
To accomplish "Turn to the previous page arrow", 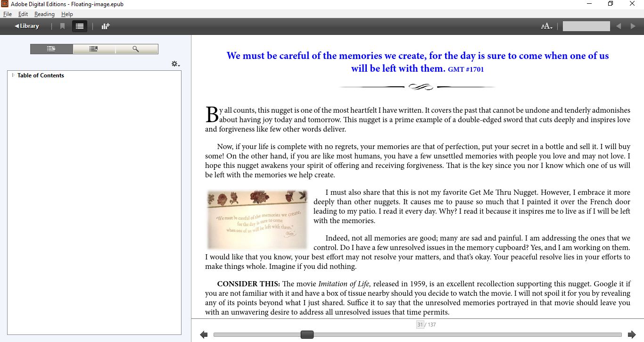I will [x=204, y=334].
